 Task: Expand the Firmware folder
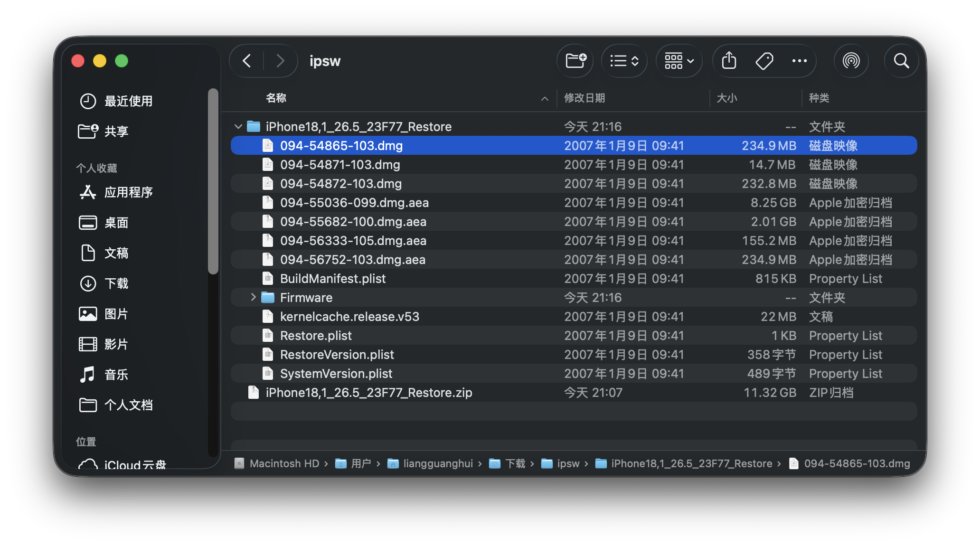pos(253,298)
